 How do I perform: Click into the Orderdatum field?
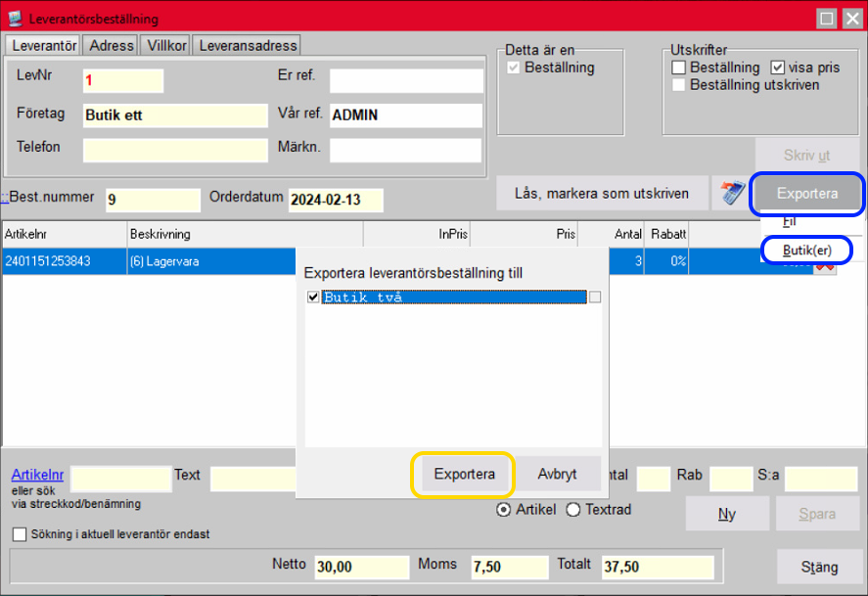pyautogui.click(x=336, y=200)
